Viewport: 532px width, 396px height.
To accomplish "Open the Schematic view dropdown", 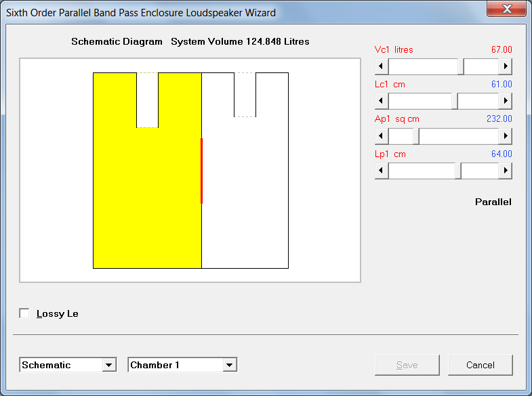I will click(109, 365).
